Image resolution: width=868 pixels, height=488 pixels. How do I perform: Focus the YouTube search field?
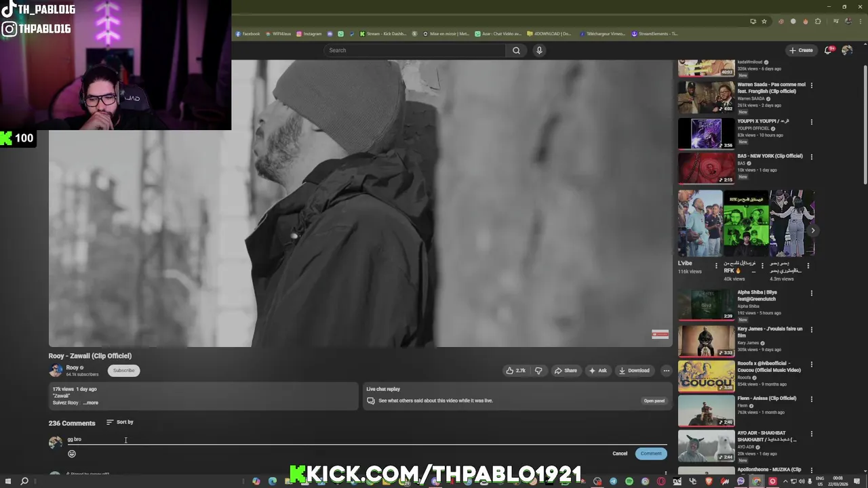click(415, 50)
